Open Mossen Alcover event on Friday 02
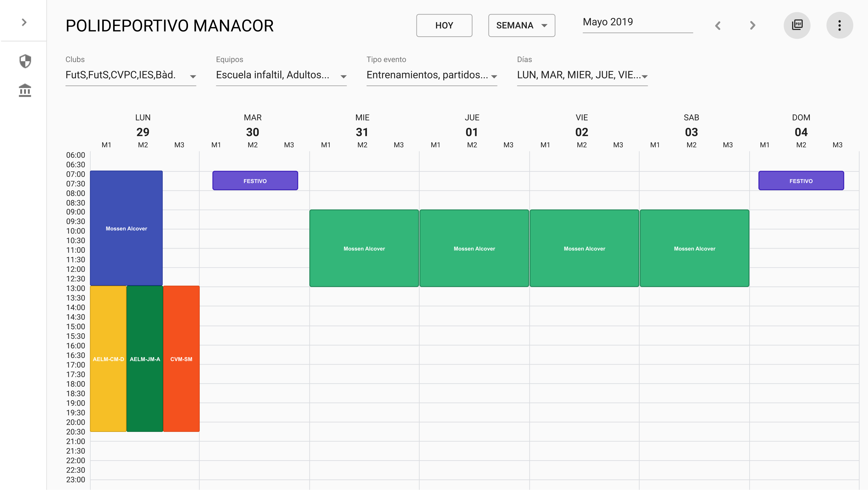The width and height of the screenshot is (868, 490). pyautogui.click(x=585, y=249)
